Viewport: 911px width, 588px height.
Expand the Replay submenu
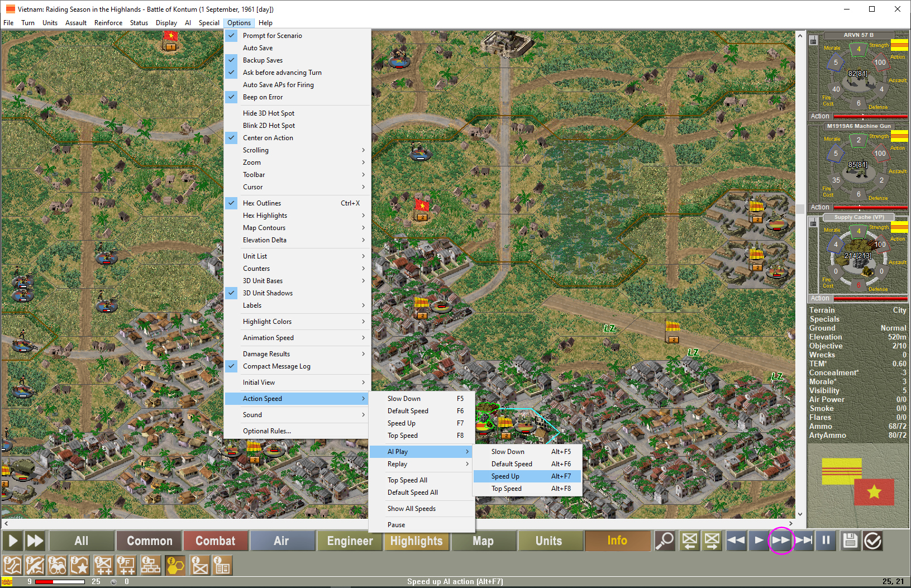point(422,463)
